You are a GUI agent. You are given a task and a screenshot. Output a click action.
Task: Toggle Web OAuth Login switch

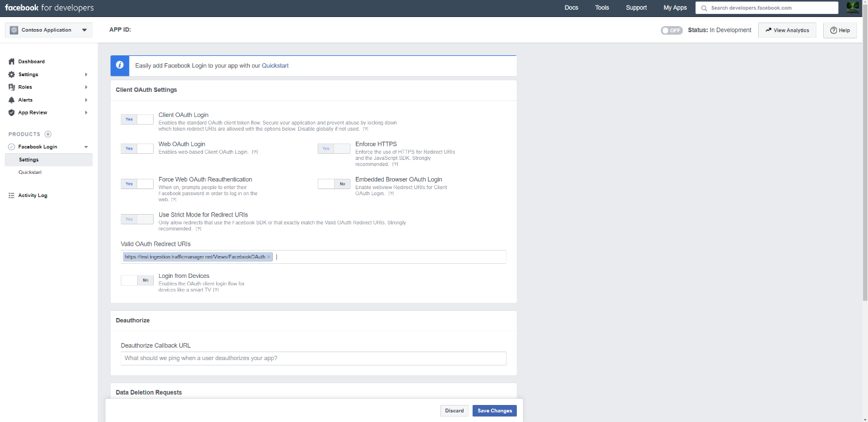point(137,148)
